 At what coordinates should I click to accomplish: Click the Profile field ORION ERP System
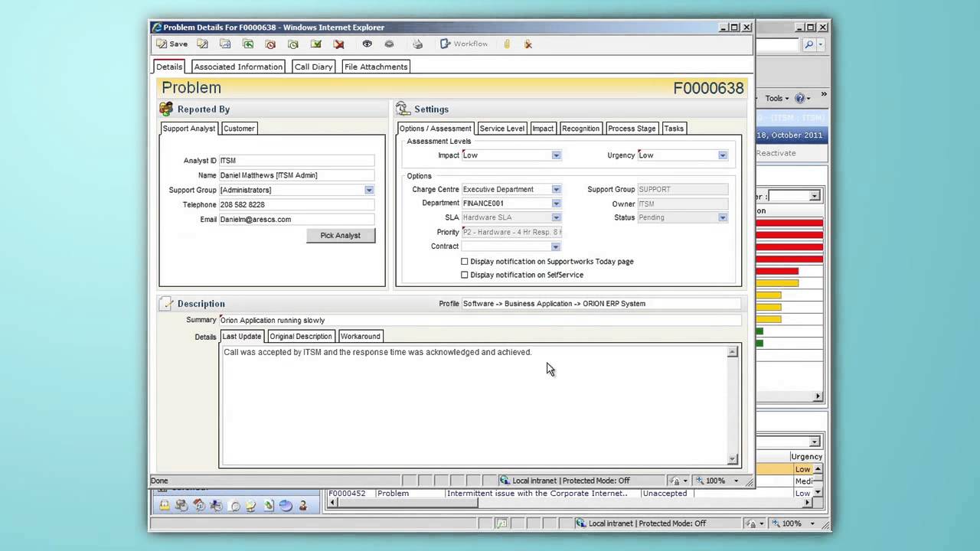coord(601,304)
